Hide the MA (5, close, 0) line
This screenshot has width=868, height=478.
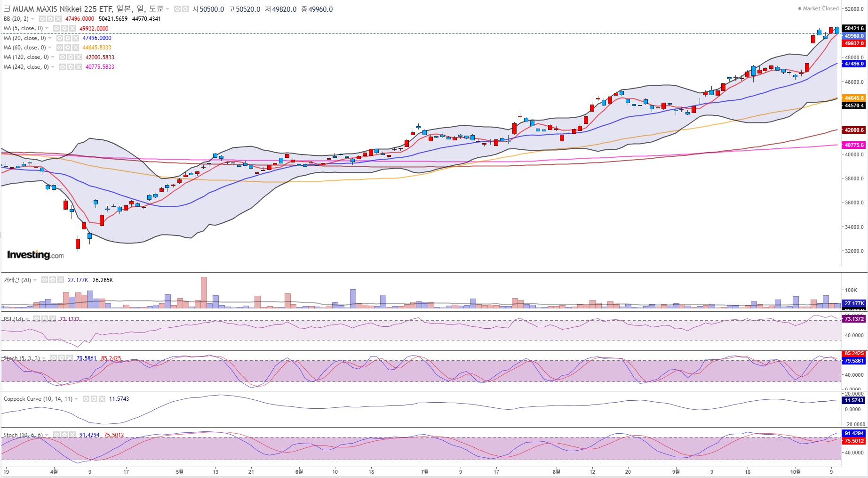(x=56, y=28)
